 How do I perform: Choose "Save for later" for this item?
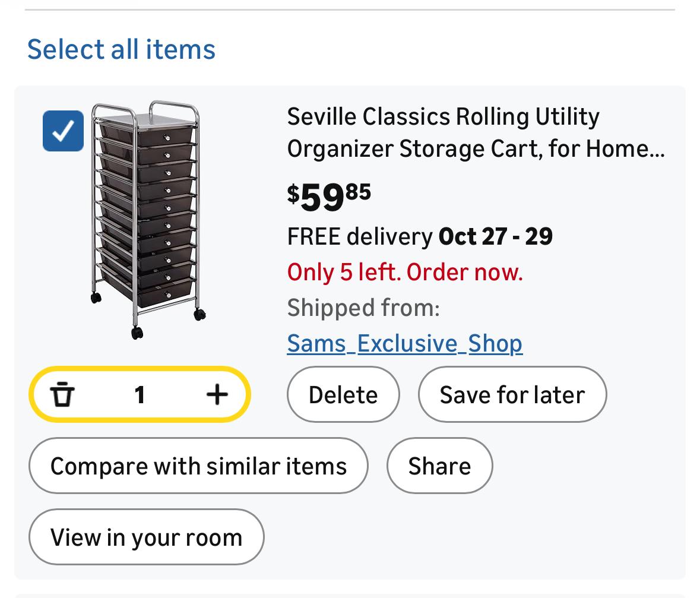point(512,394)
